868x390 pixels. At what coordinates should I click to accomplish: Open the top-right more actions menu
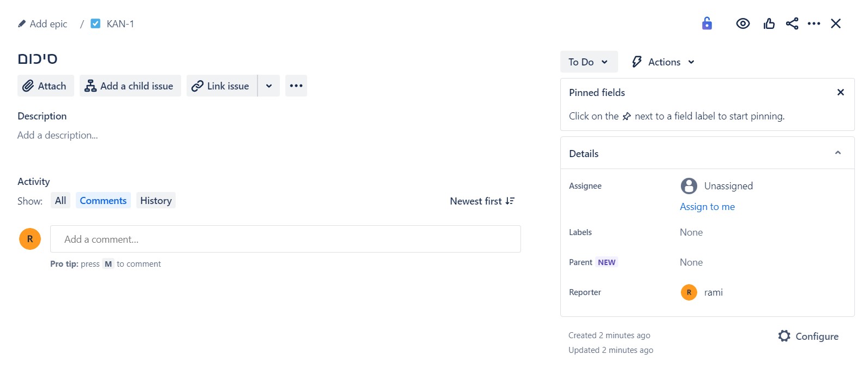813,23
